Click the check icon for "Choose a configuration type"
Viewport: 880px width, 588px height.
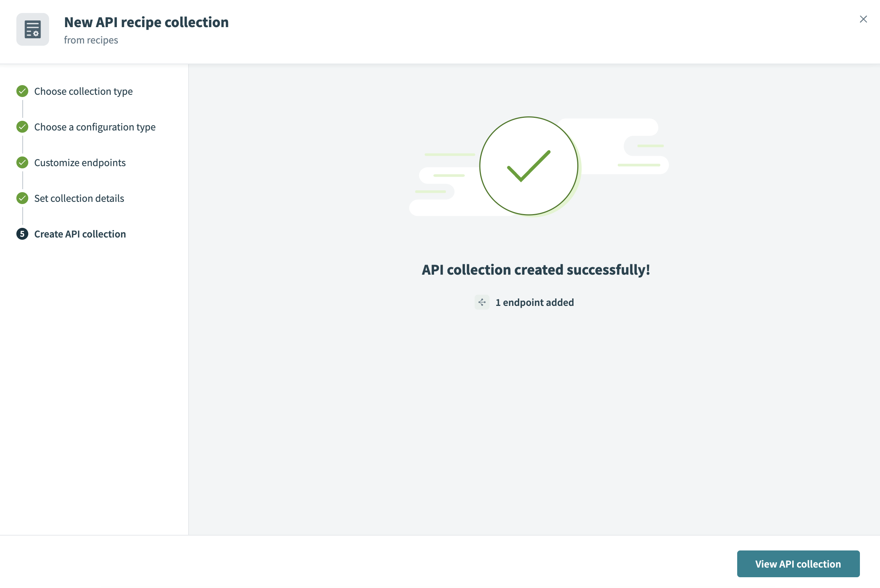click(22, 127)
